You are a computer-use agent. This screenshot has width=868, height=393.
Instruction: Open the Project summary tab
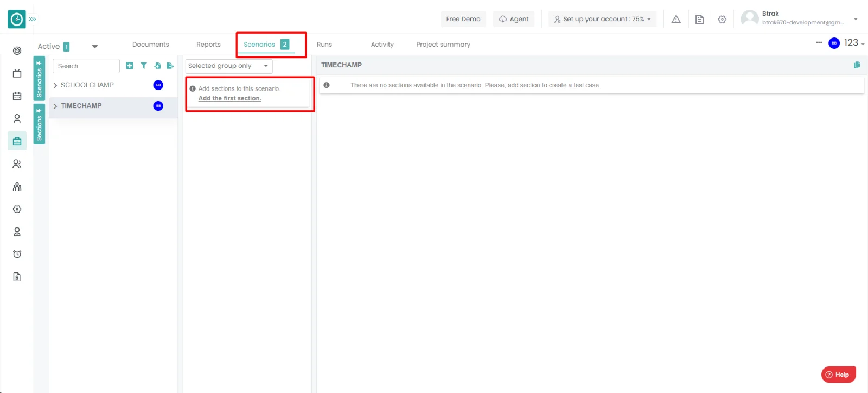443,45
